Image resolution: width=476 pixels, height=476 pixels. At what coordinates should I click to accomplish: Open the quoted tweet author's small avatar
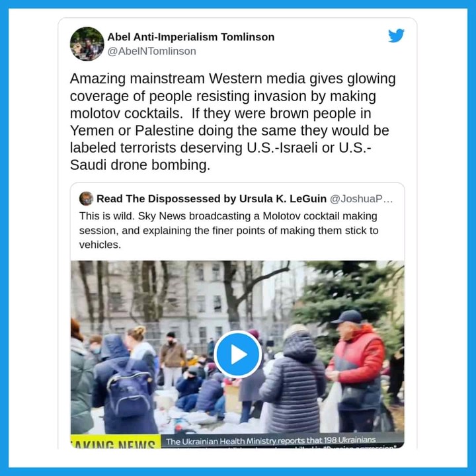pos(86,199)
